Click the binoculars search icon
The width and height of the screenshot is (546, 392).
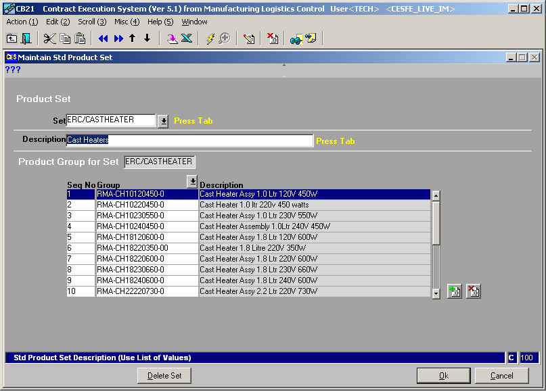tap(296, 39)
